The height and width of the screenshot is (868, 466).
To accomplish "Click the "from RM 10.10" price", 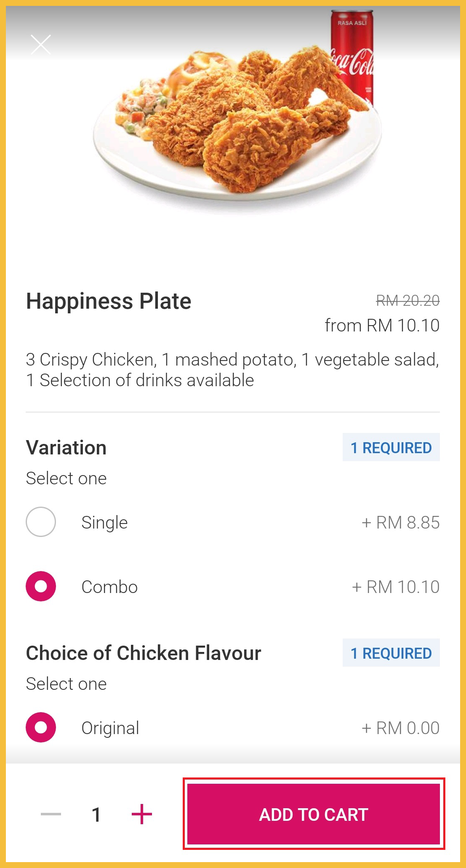I will (x=382, y=326).
